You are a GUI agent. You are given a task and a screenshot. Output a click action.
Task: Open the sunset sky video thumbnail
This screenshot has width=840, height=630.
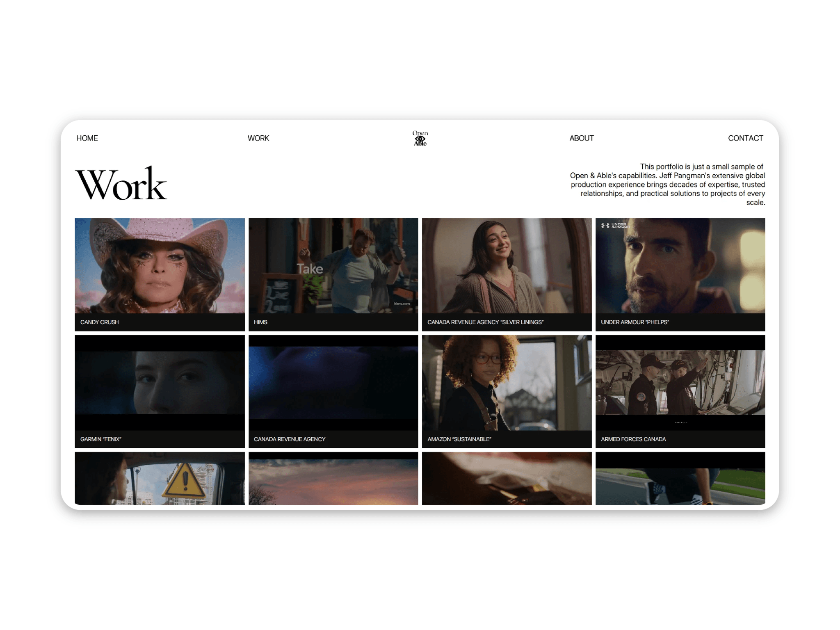point(333,478)
